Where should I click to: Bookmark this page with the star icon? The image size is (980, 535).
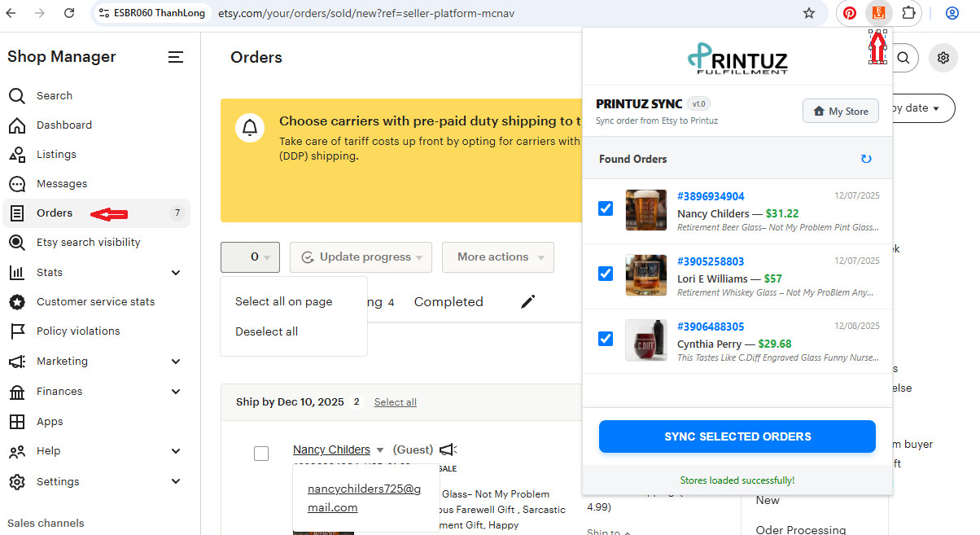[808, 13]
